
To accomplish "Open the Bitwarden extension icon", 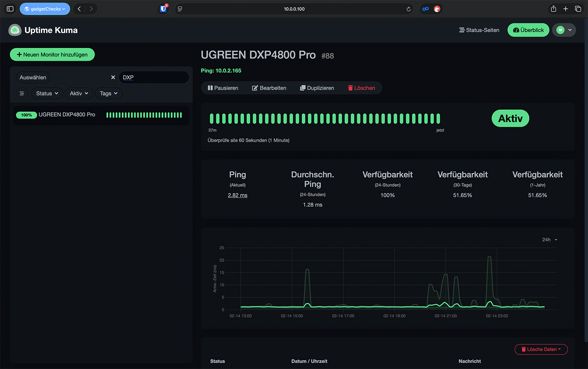I will click(163, 9).
